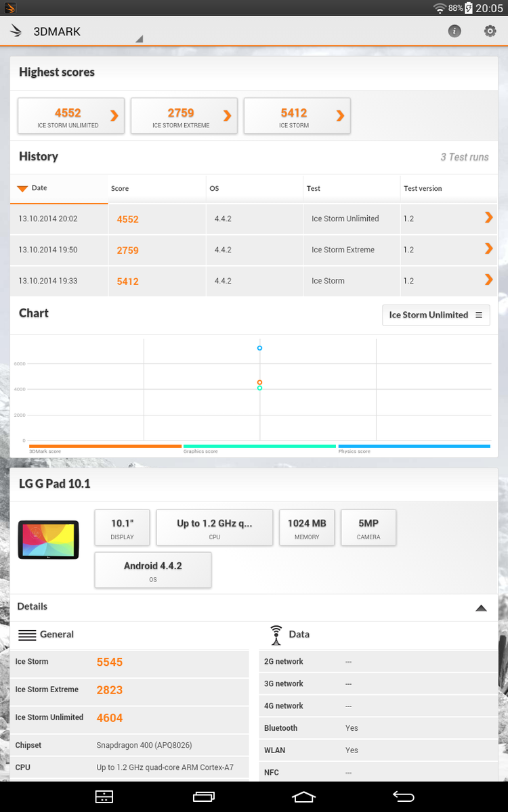Toggle the orange 3DMark score legend bar
The width and height of the screenshot is (508, 812).
[105, 447]
